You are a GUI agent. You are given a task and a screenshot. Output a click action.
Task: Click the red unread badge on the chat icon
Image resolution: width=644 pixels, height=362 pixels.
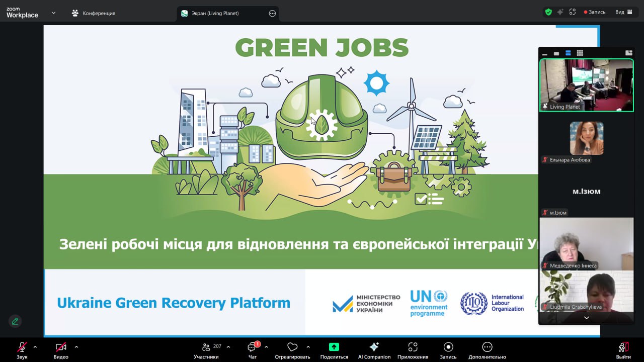(x=257, y=344)
